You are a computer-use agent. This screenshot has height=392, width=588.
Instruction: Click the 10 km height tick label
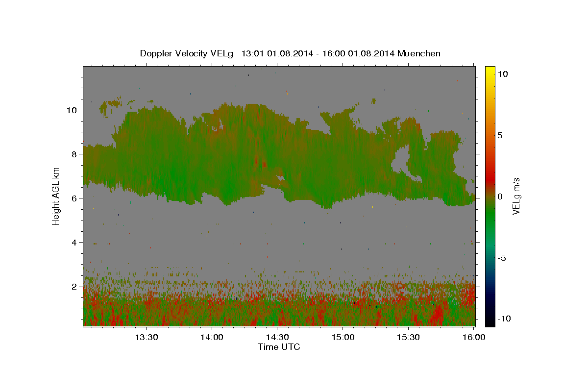(71, 110)
